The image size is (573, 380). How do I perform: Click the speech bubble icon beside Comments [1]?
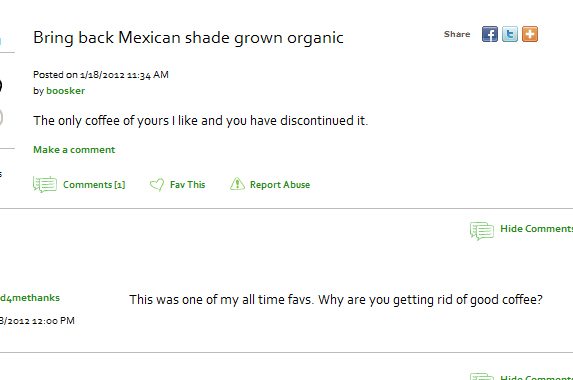point(45,184)
